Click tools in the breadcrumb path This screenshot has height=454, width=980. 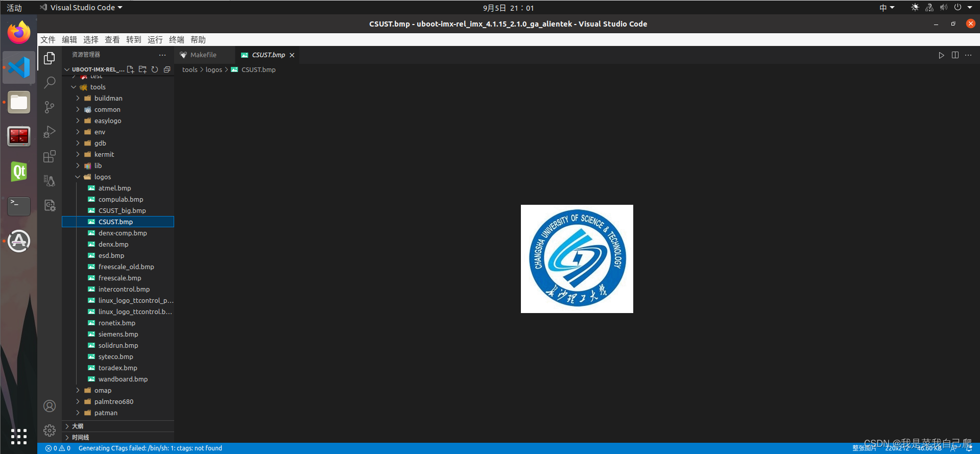(190, 70)
